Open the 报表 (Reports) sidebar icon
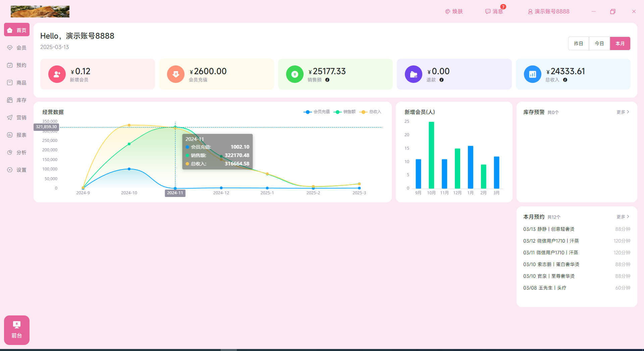644x351 pixels. 10,135
